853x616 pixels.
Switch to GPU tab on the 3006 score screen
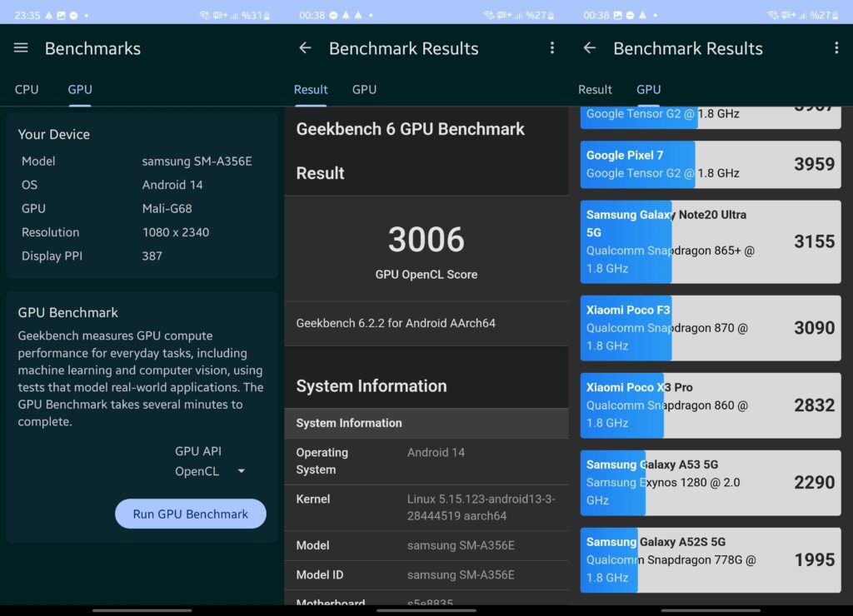(x=364, y=89)
